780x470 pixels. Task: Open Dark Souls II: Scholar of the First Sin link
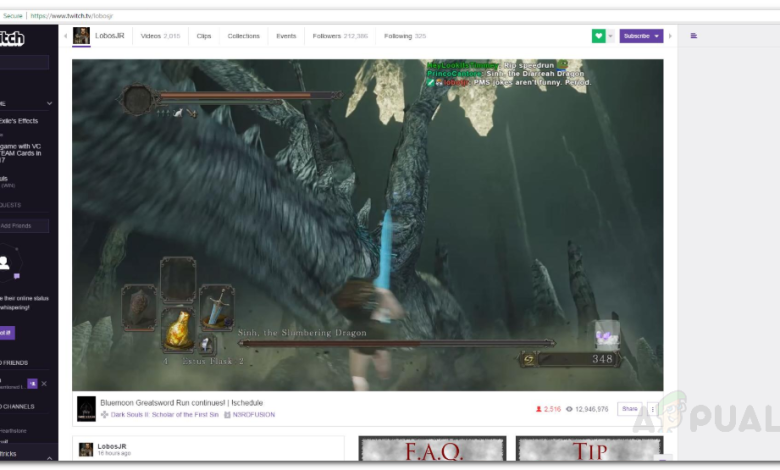(x=165, y=414)
